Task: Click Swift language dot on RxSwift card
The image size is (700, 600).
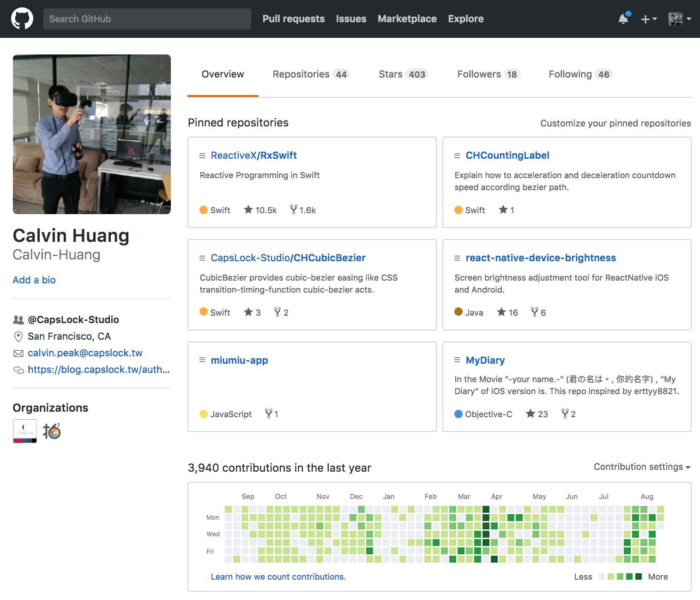Action: pyautogui.click(x=204, y=210)
